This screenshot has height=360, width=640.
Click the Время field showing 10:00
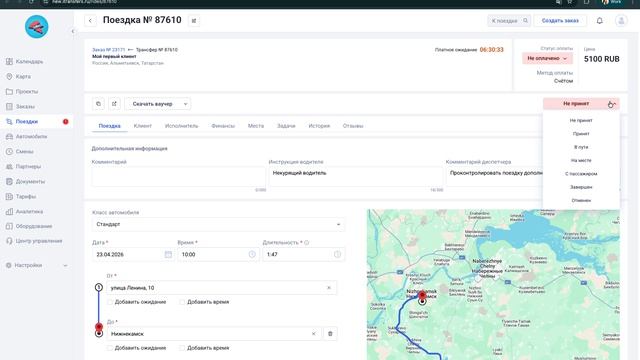coord(218,254)
